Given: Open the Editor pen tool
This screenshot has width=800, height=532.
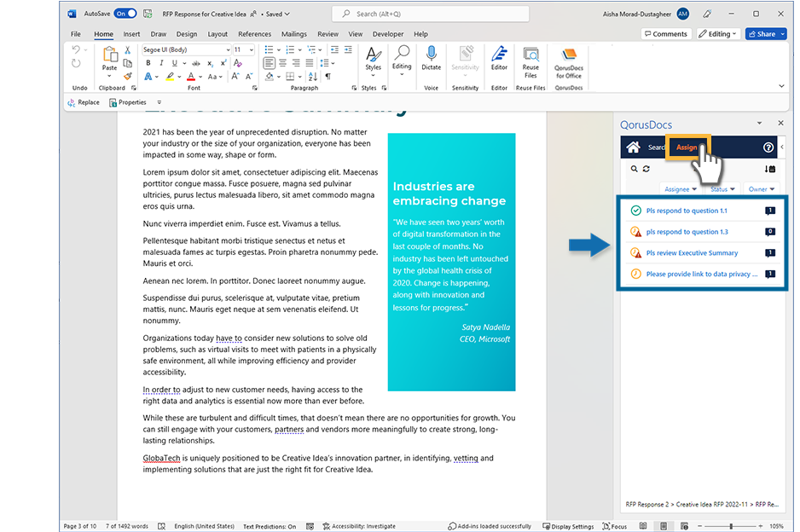Looking at the screenshot, I should pyautogui.click(x=499, y=58).
